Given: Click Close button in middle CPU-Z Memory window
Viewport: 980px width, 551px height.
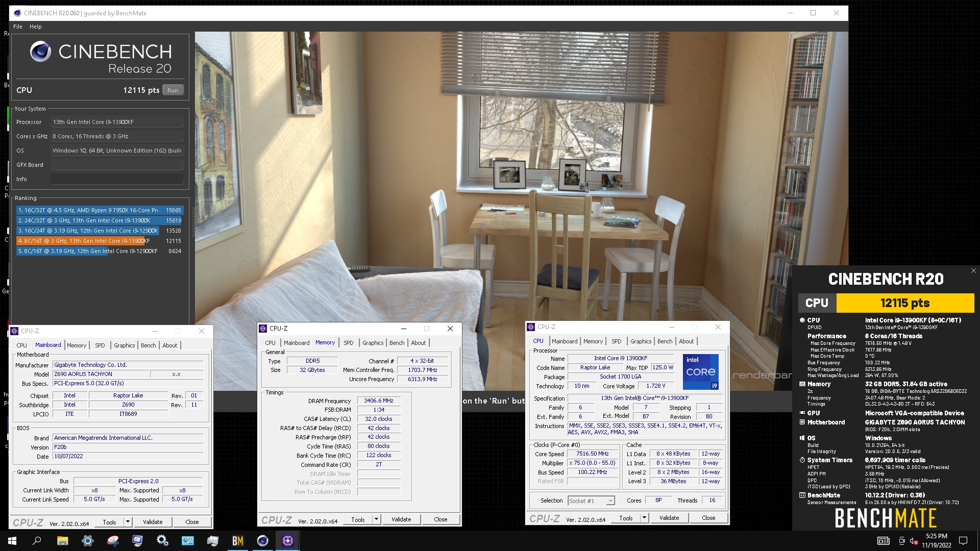Looking at the screenshot, I should tap(440, 519).
